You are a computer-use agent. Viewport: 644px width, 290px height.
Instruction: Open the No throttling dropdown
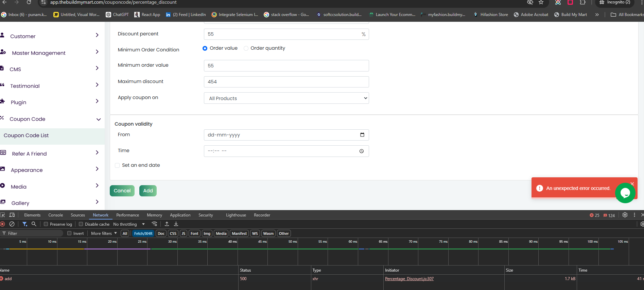[129, 224]
